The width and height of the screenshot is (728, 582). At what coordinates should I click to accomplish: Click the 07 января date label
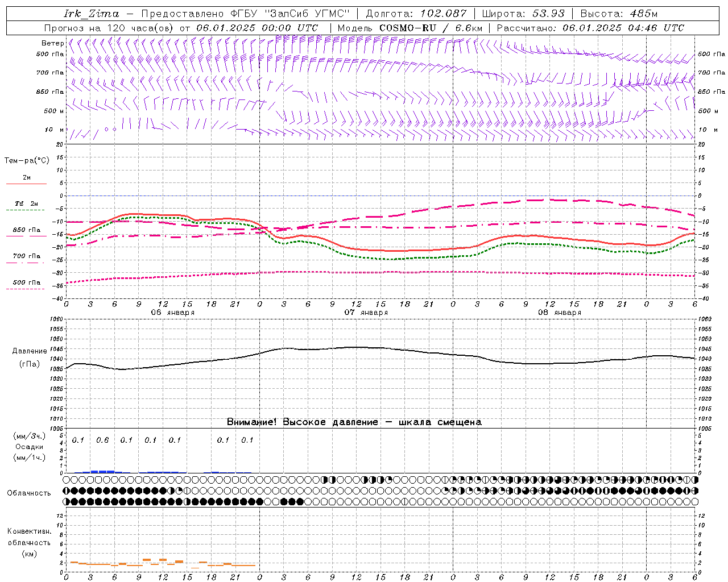coord(366,313)
